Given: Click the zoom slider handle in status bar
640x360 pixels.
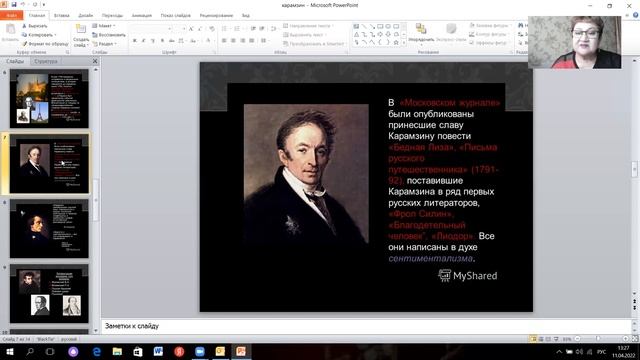Looking at the screenshot, I should click(x=598, y=339).
